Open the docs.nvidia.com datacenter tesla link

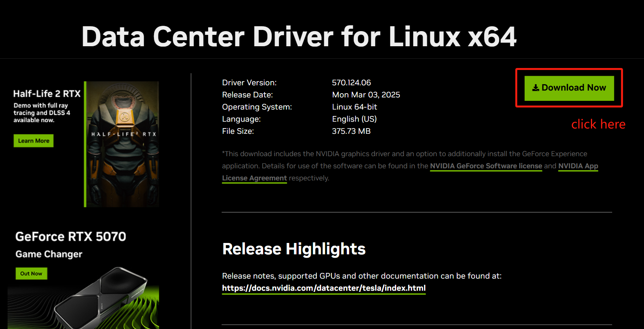pyautogui.click(x=324, y=288)
